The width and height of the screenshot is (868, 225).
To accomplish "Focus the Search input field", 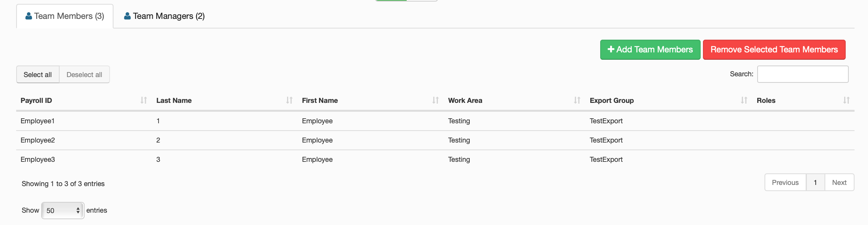I will [x=803, y=74].
